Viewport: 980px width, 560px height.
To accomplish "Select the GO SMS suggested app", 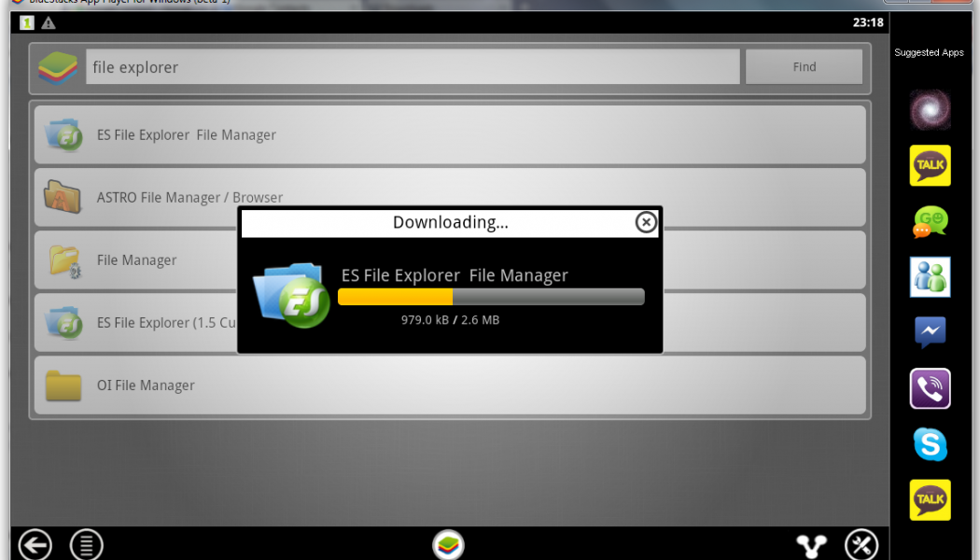I will [930, 221].
